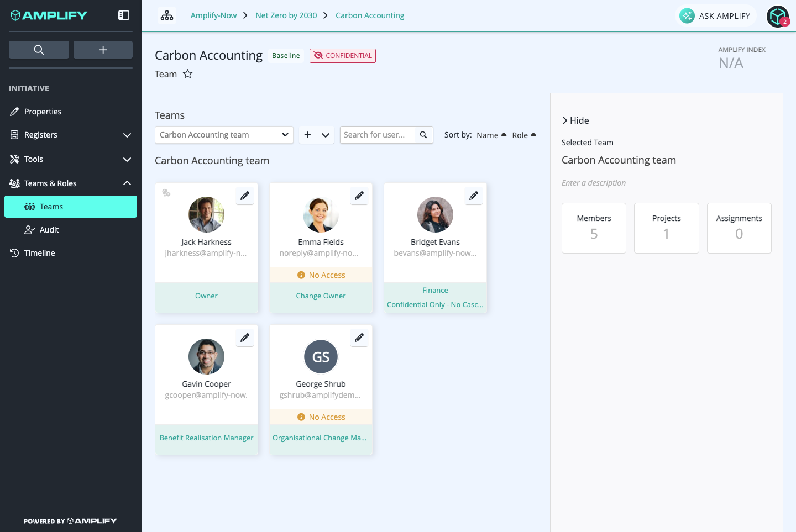Click in the Search for user field

(378, 135)
